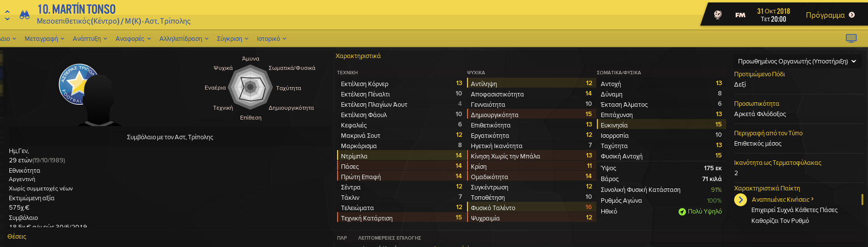Screen dimensions: 868x247
Task: Click the attribute radar polygon chart
Action: [x=250, y=88]
